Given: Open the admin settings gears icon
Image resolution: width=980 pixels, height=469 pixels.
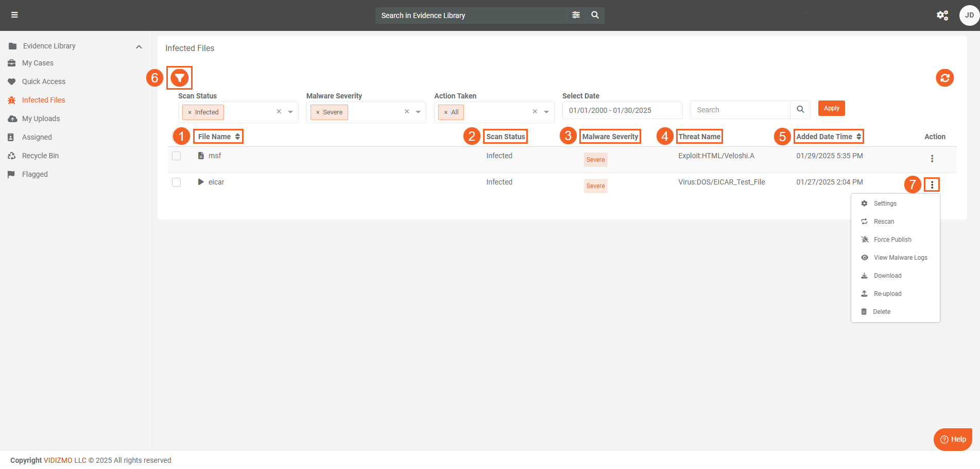Looking at the screenshot, I should tap(942, 15).
